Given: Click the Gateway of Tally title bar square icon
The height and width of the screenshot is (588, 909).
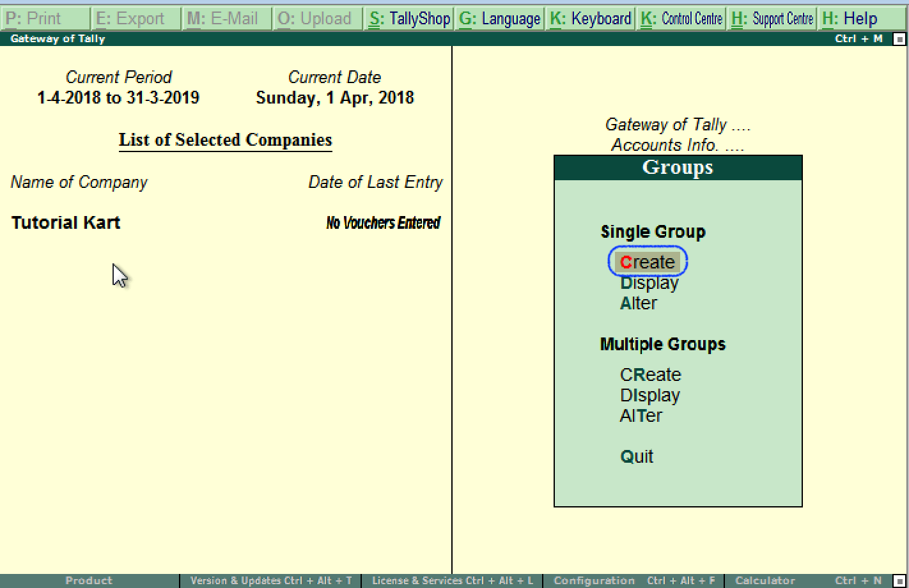Looking at the screenshot, I should [899, 39].
